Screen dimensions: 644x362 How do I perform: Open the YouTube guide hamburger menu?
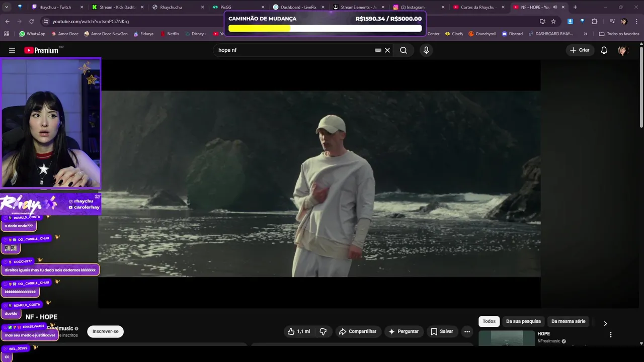[12, 50]
